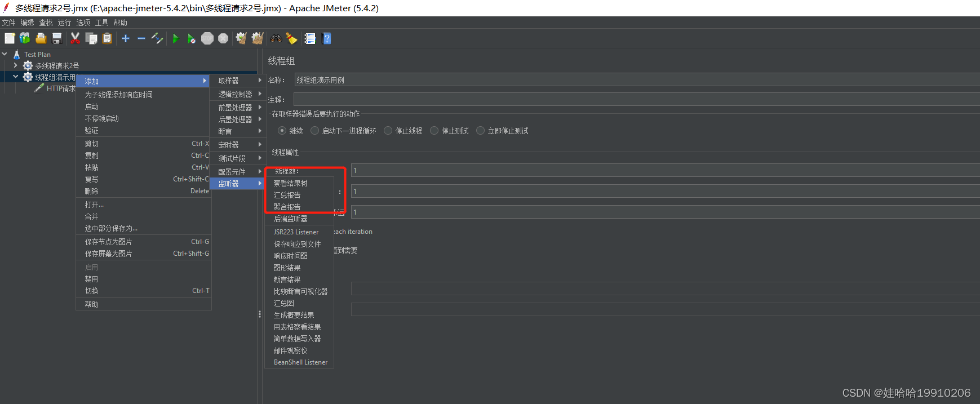Open the 运行 menu
980x404 pixels.
65,23
